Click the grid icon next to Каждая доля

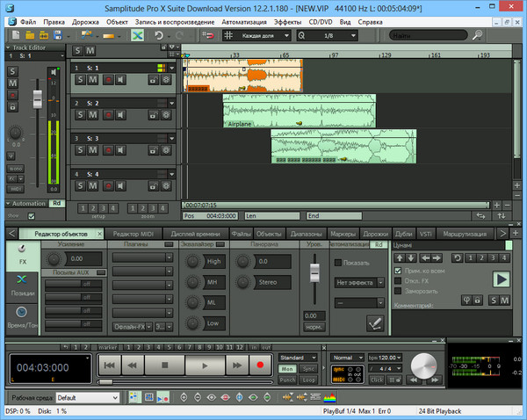228,35
